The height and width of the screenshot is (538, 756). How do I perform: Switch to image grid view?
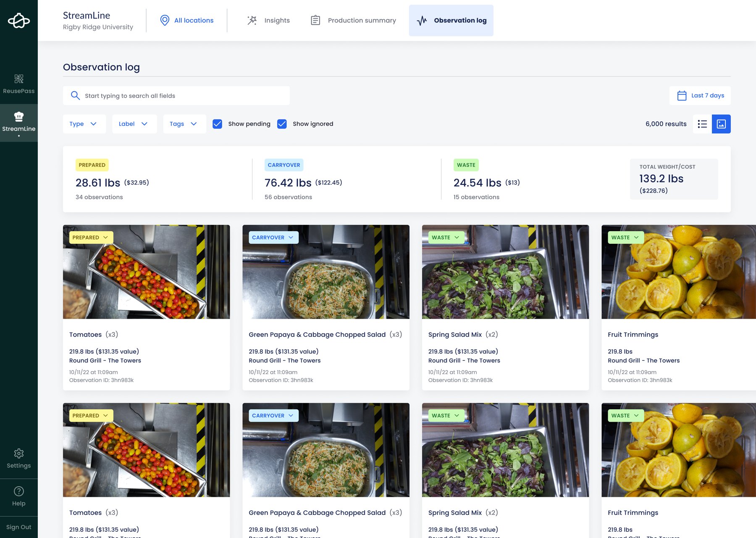point(721,124)
